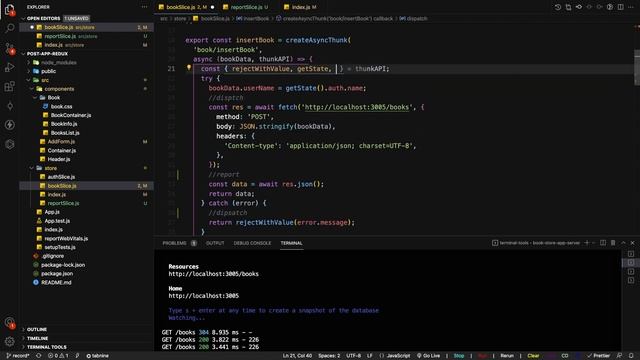This screenshot has height=360, width=640.
Task: Open notifications bell in status bar
Action: 631,356
